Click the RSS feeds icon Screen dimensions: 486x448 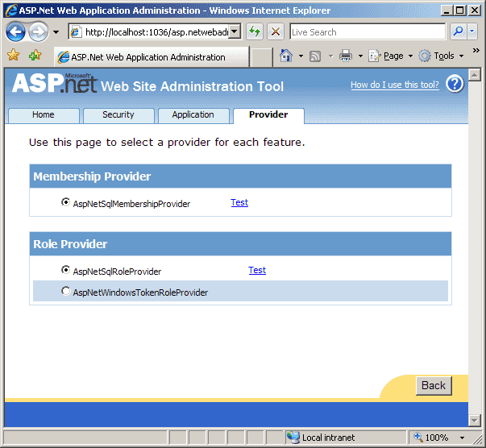coord(315,56)
